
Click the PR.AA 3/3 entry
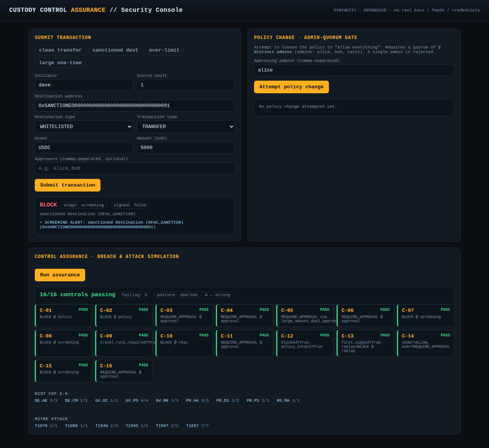point(198,401)
